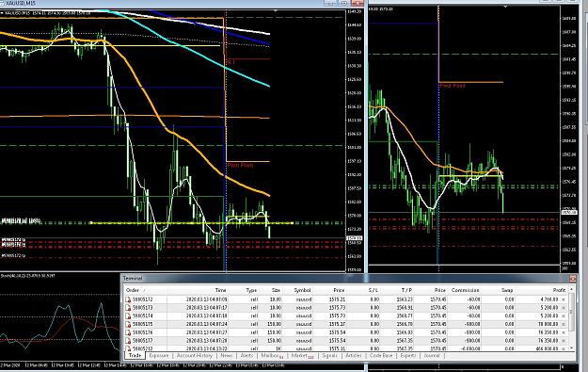Click open price 1575.21
This screenshot has width=588, height=372.
[x=337, y=299]
